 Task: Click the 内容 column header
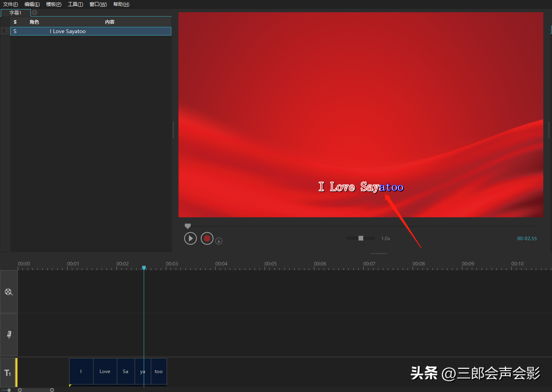click(110, 22)
